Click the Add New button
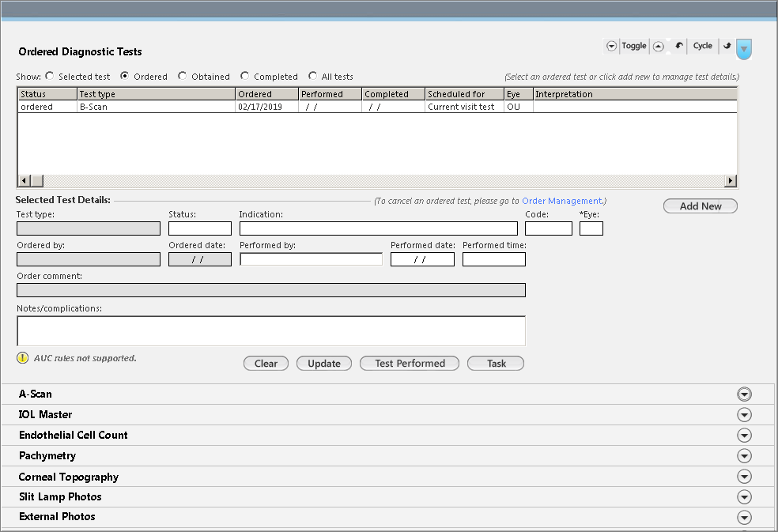Image resolution: width=778 pixels, height=532 pixels. [701, 206]
